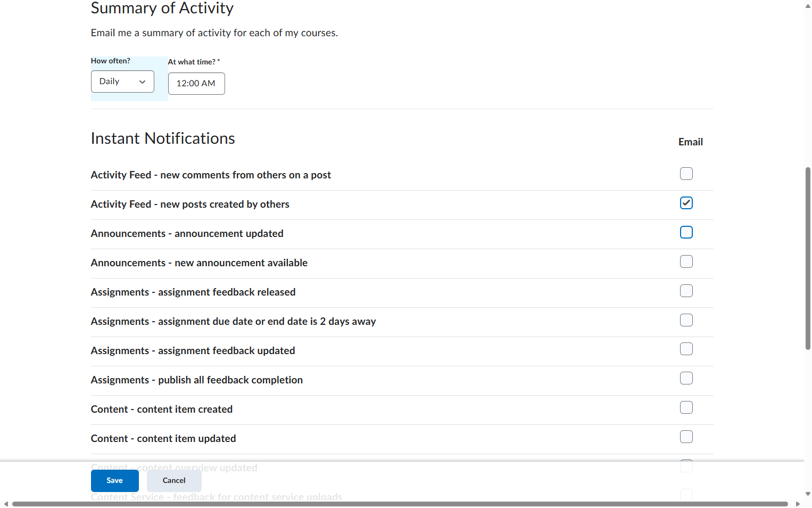The height and width of the screenshot is (508, 812).
Task: Click 'Assignments - assignment feedback released' label
Action: 193,292
